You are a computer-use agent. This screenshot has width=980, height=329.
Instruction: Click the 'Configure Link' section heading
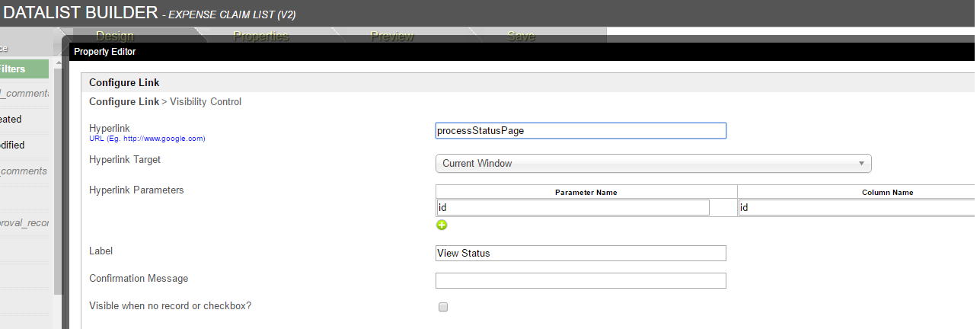pos(124,82)
